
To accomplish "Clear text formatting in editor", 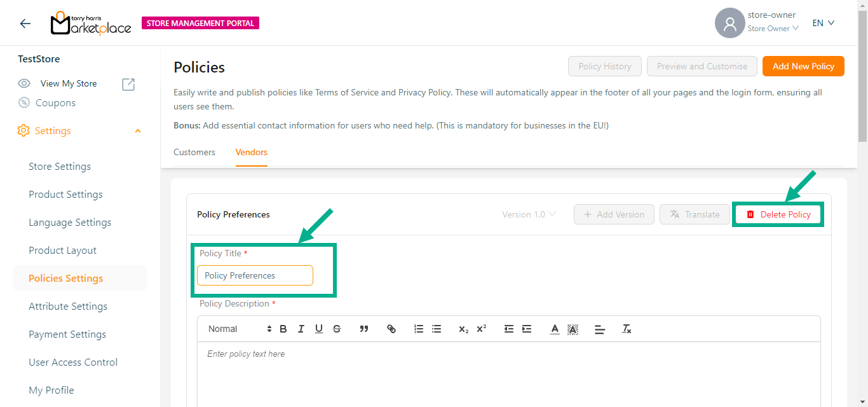I will [627, 329].
